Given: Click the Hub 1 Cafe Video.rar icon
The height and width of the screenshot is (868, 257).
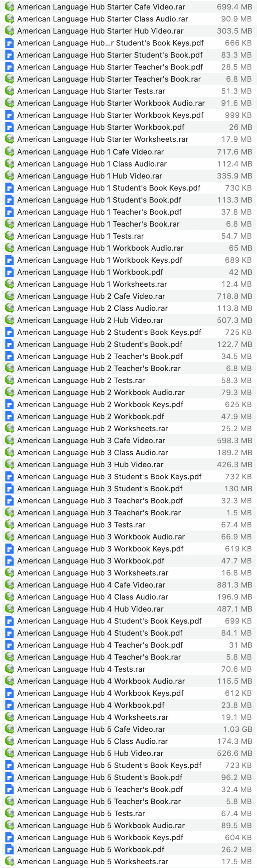Looking at the screenshot, I should (x=9, y=151).
